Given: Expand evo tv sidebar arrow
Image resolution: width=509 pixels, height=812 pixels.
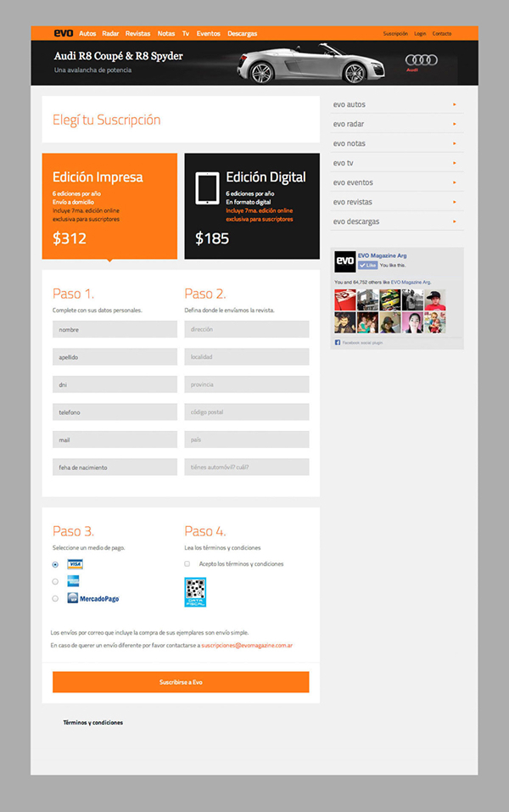Looking at the screenshot, I should point(455,163).
